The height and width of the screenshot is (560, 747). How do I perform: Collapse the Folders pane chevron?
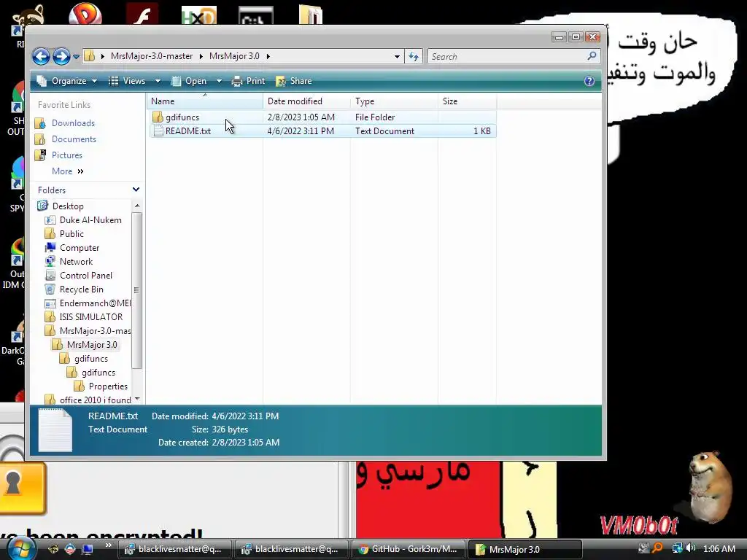click(136, 190)
